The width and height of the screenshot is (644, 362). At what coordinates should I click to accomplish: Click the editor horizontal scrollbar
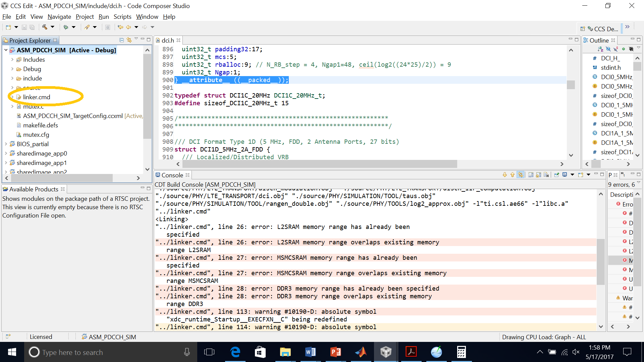(x=319, y=164)
